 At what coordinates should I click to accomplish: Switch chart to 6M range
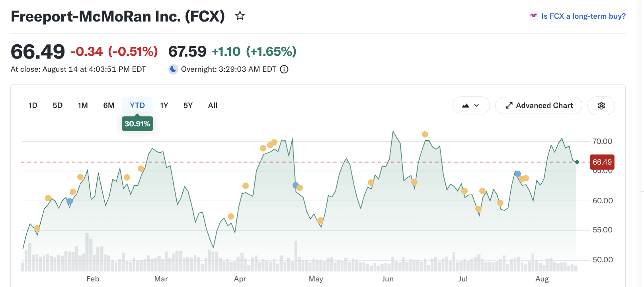tap(109, 106)
